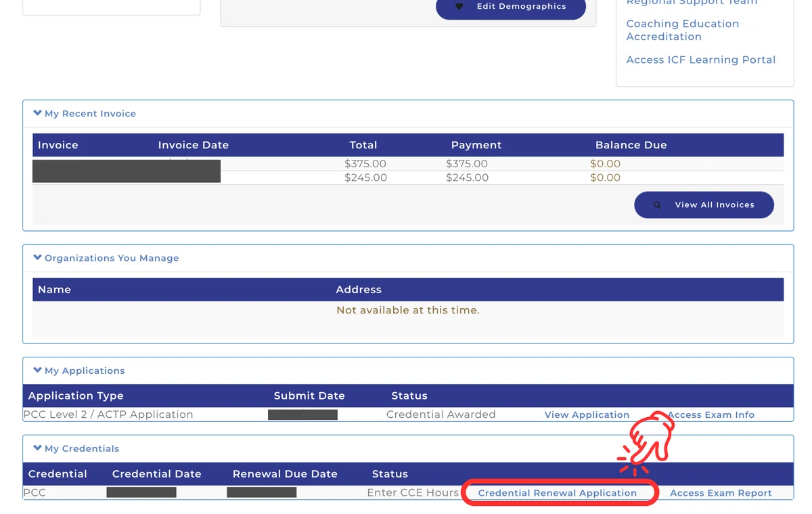Screen dimensions: 812x514
Task: Click the Credential column header
Action: 58,473
